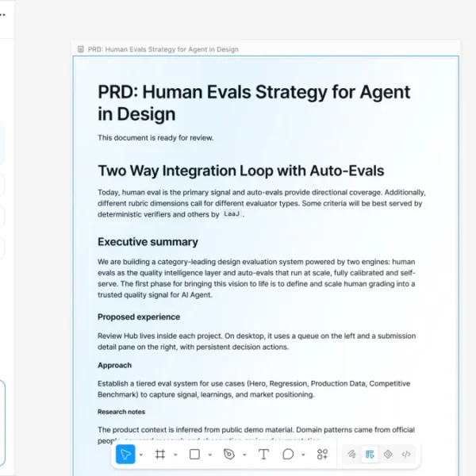The image size is (476, 476).
Task: Select the Frame tool
Action: coord(160,455)
